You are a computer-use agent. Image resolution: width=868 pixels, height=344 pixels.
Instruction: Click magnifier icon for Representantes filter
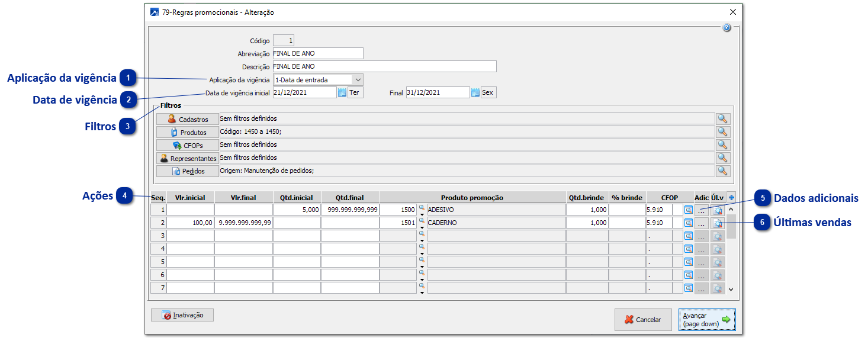[x=722, y=158]
